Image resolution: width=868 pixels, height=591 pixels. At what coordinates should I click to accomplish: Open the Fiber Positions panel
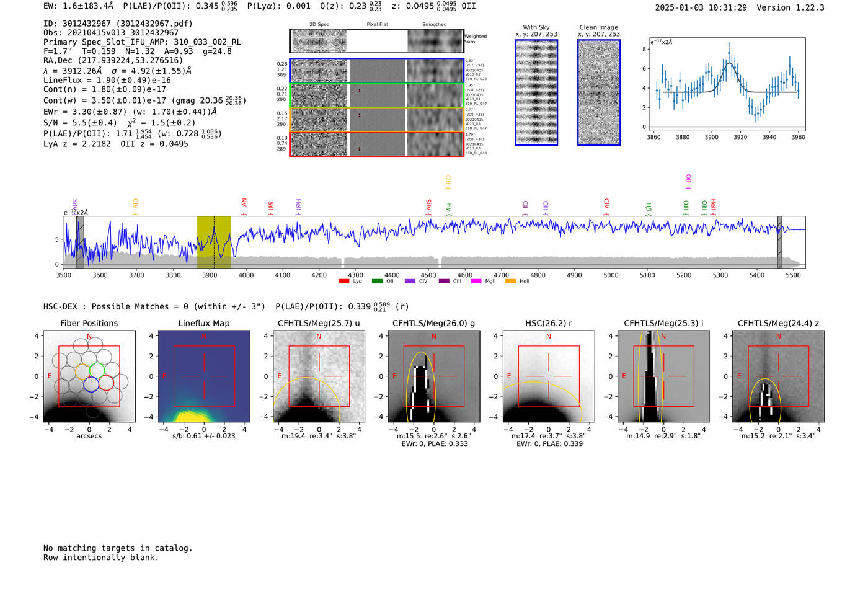(x=89, y=376)
